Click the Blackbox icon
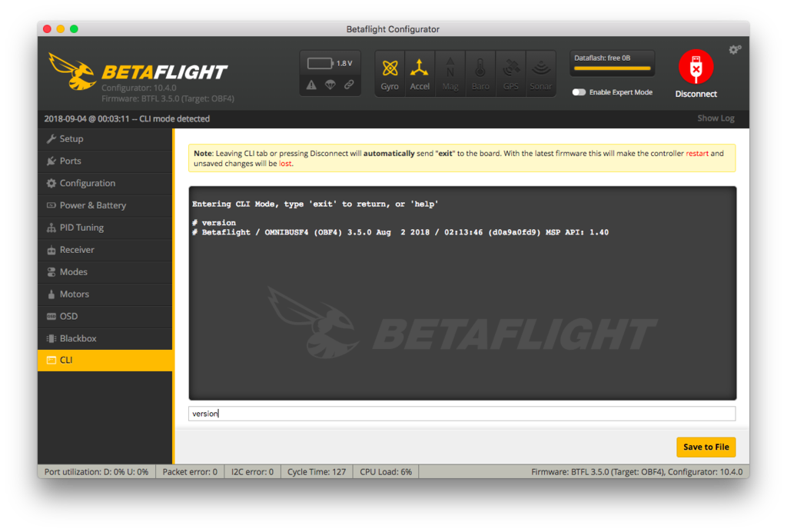 tap(51, 338)
